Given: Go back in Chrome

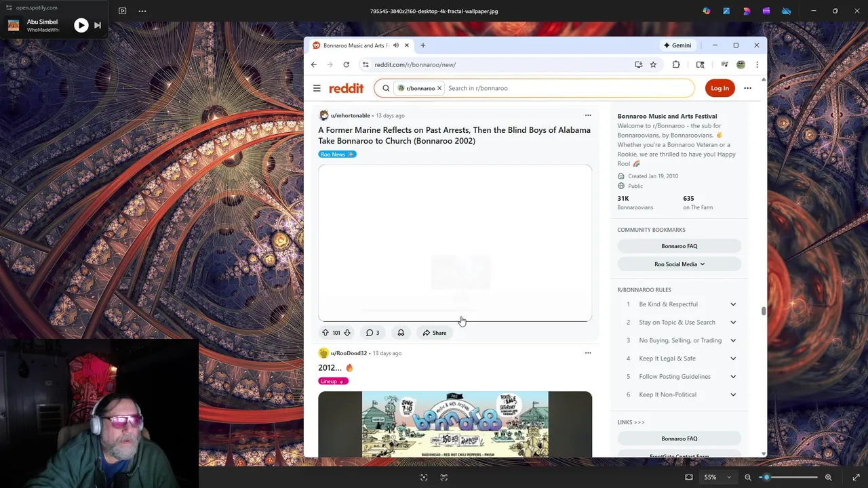Looking at the screenshot, I should [x=313, y=64].
